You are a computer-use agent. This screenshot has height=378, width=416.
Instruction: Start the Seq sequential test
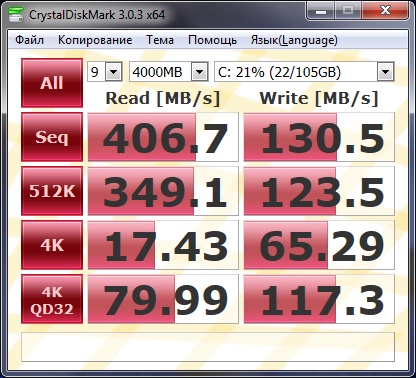52,137
